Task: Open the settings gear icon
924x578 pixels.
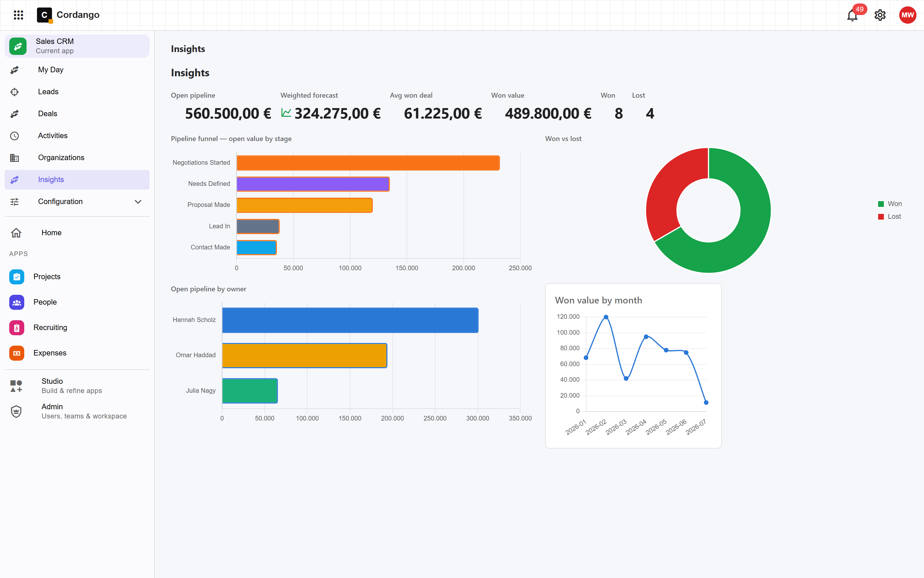Action: [880, 15]
